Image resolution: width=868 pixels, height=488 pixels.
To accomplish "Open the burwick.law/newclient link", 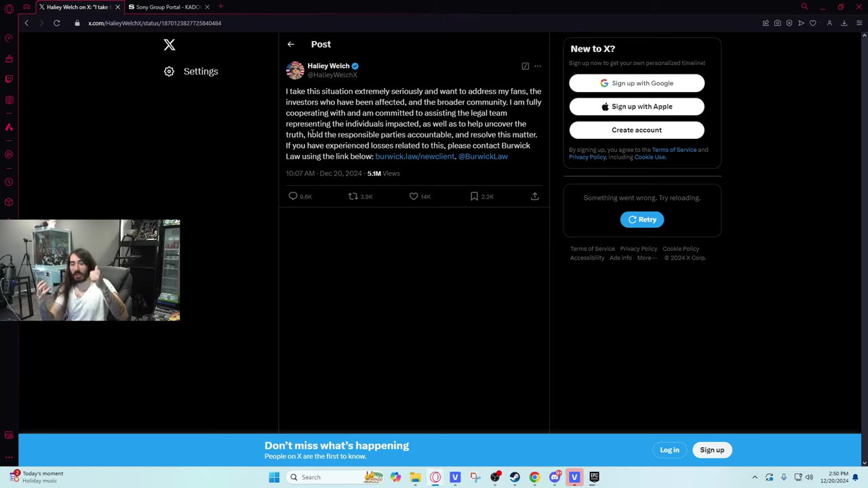I will click(414, 157).
